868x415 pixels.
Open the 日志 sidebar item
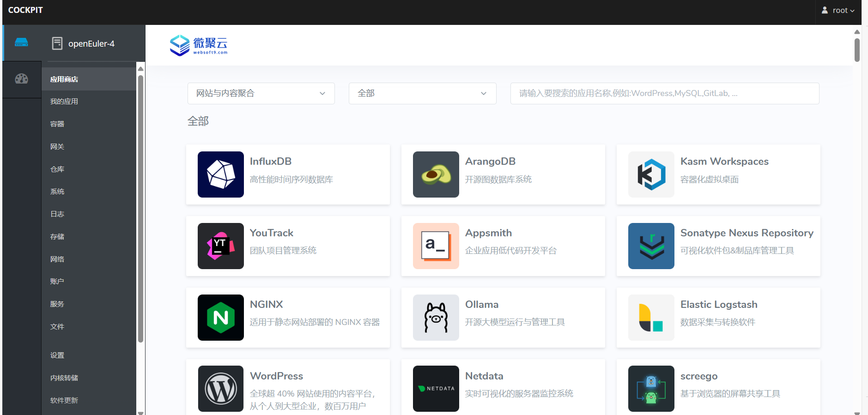pos(89,214)
